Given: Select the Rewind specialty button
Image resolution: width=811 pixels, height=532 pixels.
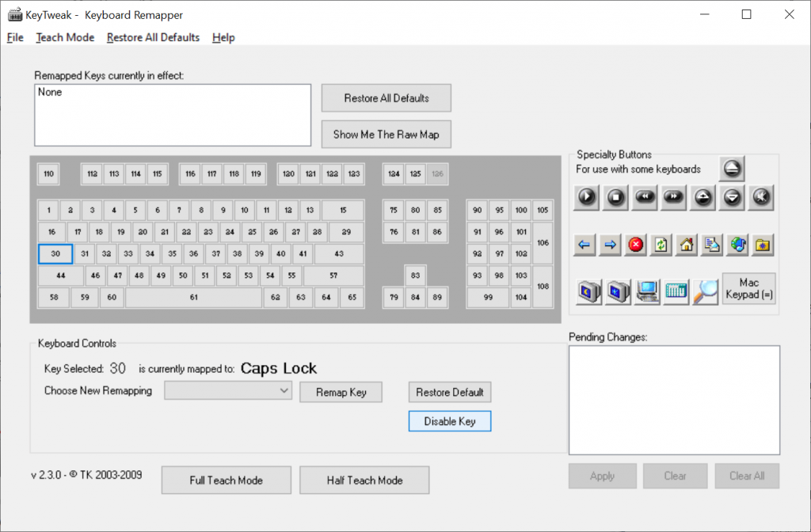Looking at the screenshot, I should coord(644,197).
